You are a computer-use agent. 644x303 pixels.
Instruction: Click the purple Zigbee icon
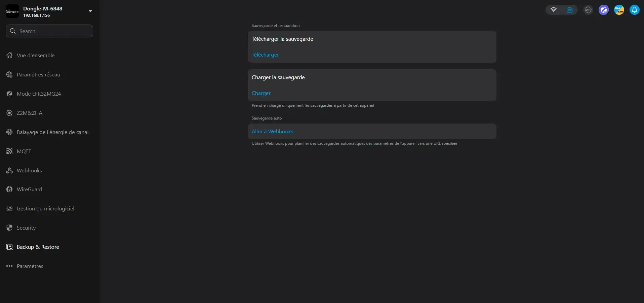coord(603,10)
